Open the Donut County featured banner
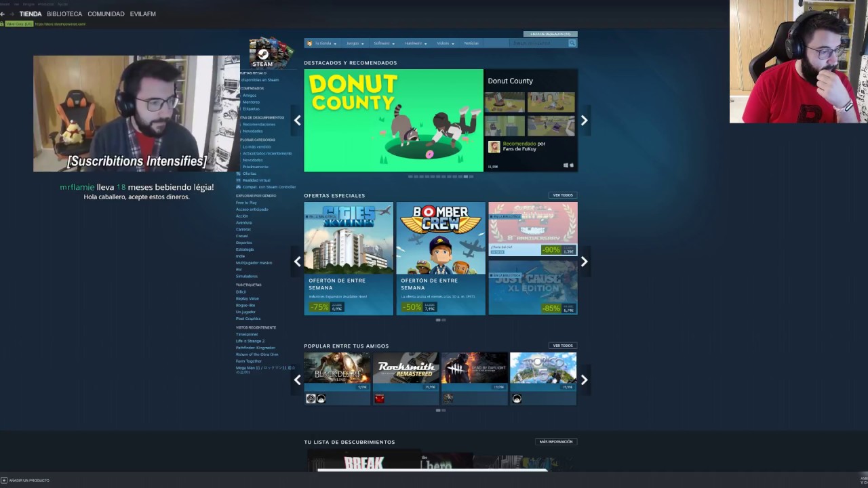 (x=393, y=121)
